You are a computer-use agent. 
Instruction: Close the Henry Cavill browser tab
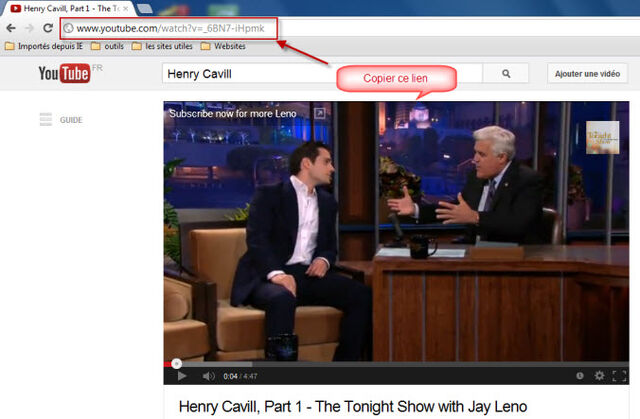click(x=126, y=9)
